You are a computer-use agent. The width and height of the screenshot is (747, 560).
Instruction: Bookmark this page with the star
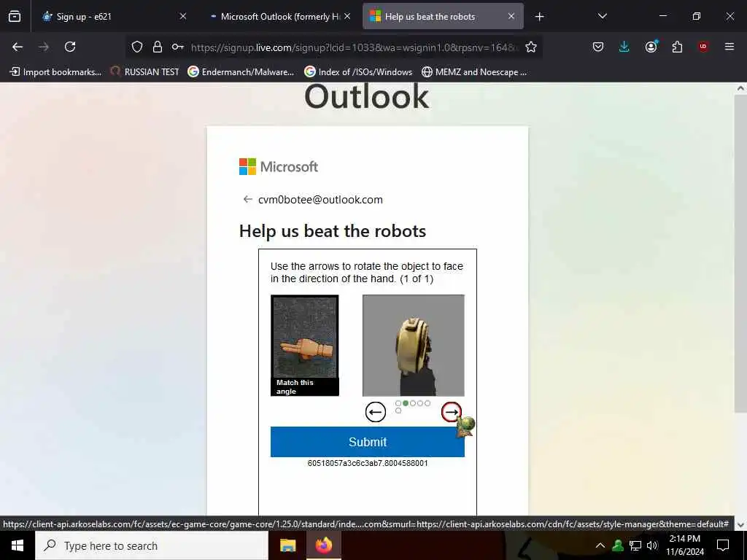(531, 47)
